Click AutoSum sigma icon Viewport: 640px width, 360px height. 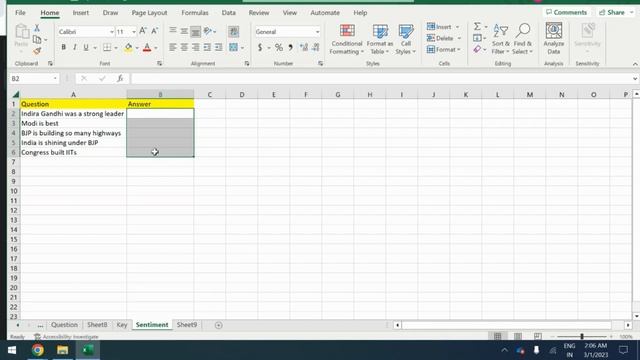(477, 27)
